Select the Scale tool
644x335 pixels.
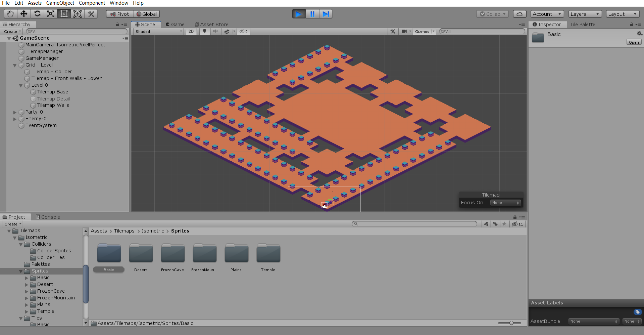click(x=51, y=14)
